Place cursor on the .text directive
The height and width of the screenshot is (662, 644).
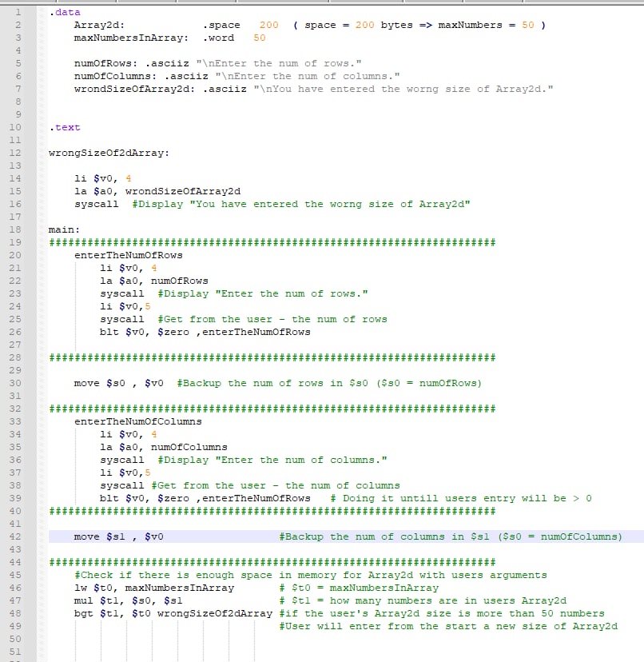pos(65,127)
